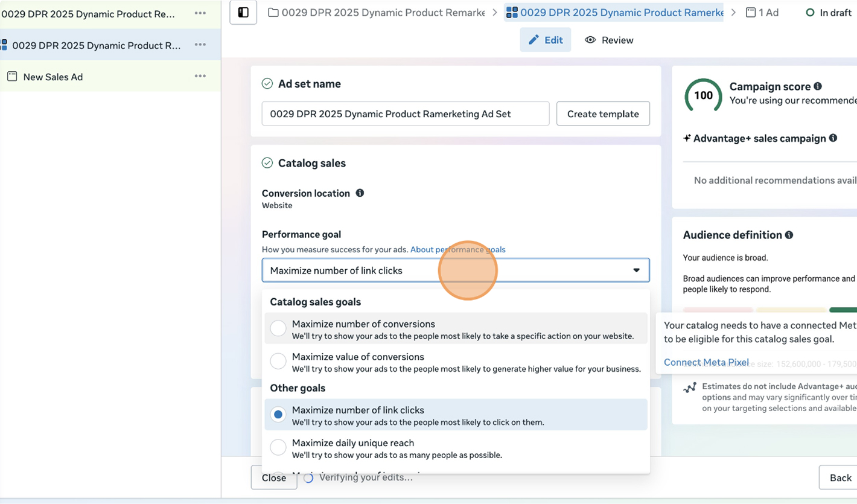Collapse the Performance goal dropdown
This screenshot has width=857, height=504.
pyautogui.click(x=636, y=270)
